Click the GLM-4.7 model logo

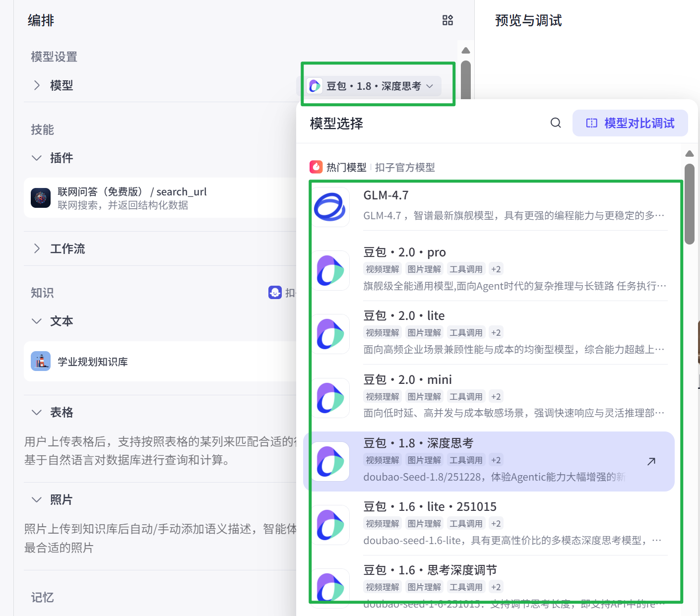click(x=330, y=207)
